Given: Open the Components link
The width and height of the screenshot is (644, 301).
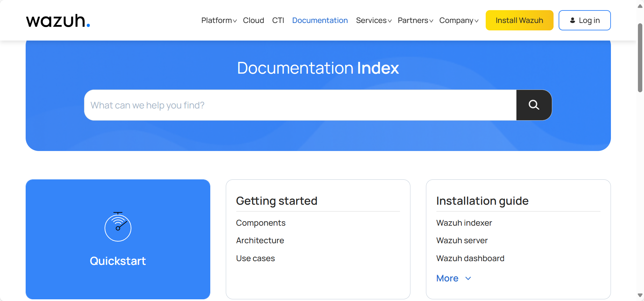Looking at the screenshot, I should (261, 223).
